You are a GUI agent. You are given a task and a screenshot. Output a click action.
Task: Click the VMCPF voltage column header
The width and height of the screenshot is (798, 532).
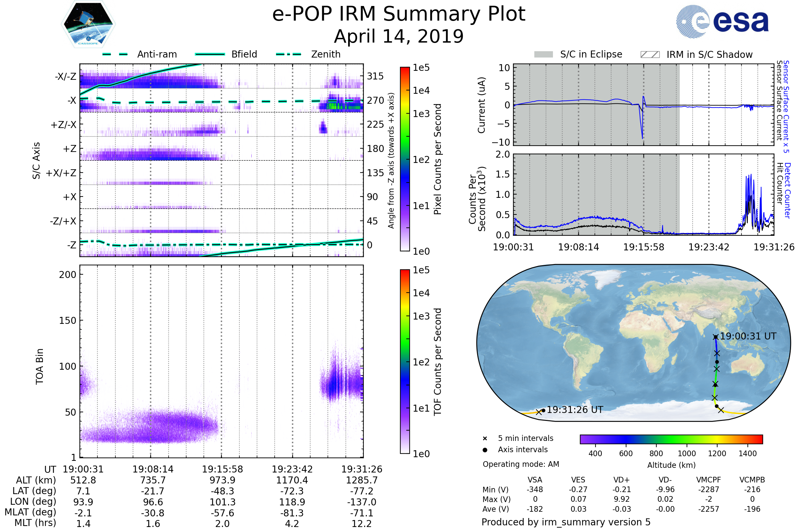(709, 480)
